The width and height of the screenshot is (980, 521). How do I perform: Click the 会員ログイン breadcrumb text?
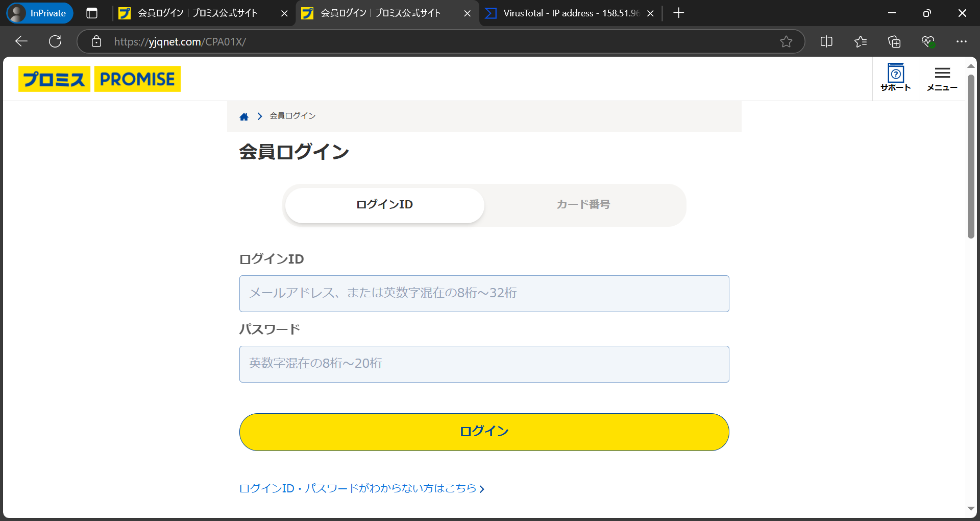click(292, 116)
